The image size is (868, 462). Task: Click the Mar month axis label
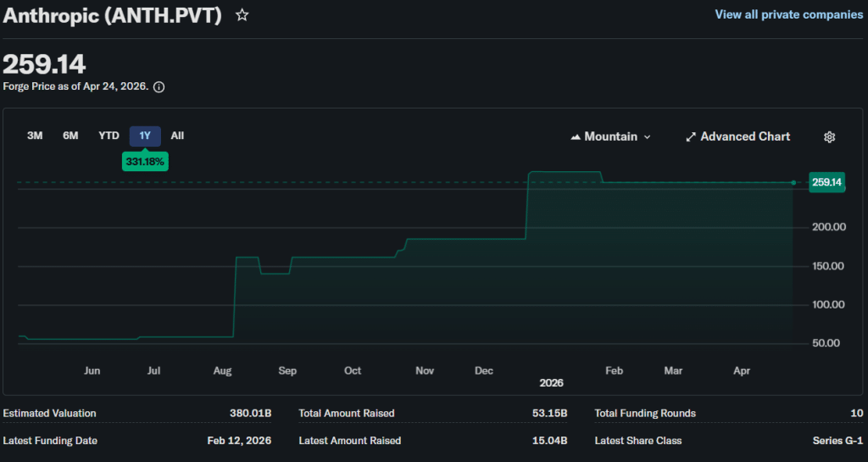point(673,370)
